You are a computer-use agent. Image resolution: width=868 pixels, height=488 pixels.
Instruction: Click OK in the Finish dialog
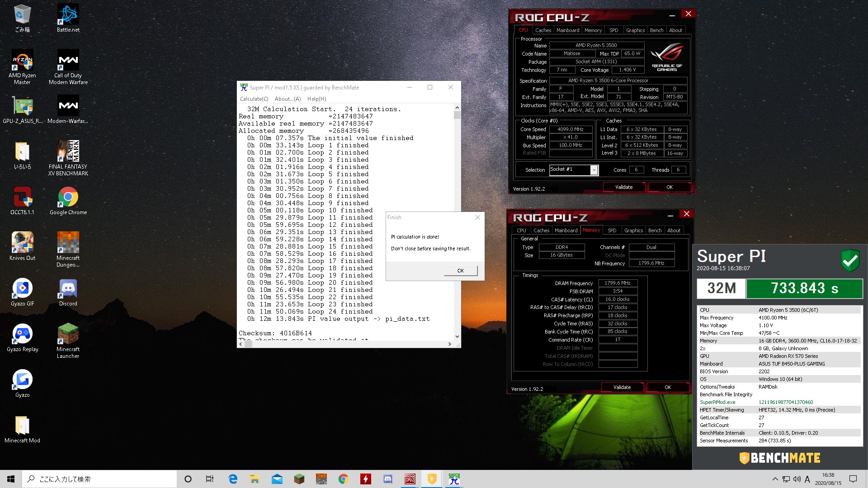click(461, 271)
